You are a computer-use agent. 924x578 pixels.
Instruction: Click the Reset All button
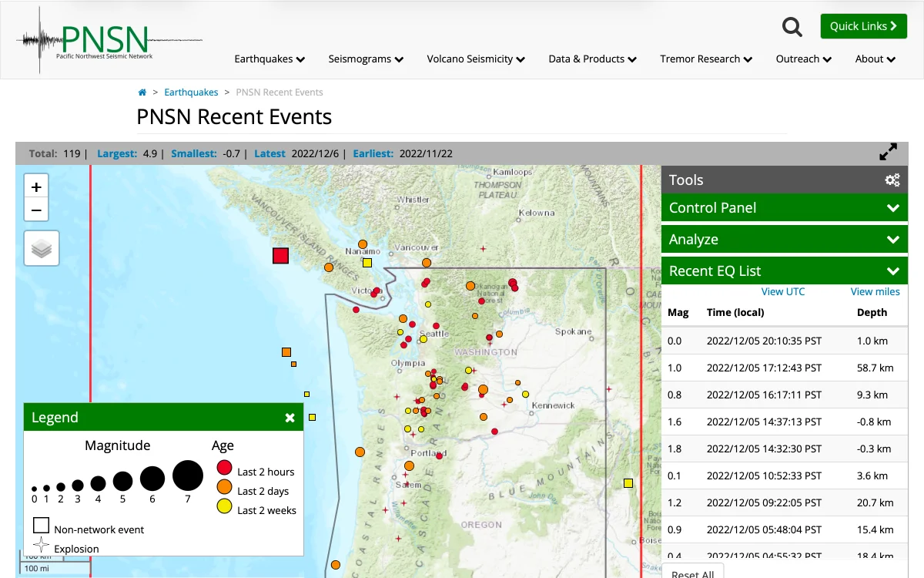pos(692,573)
